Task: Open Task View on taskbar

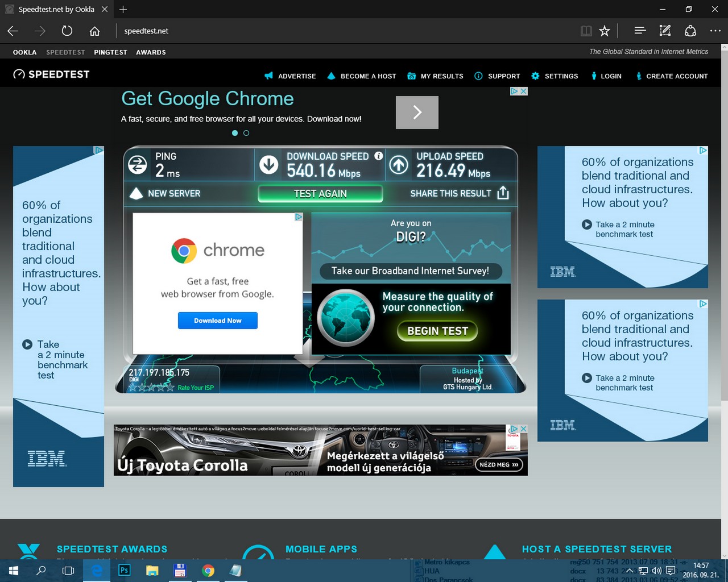Action: pyautogui.click(x=68, y=571)
